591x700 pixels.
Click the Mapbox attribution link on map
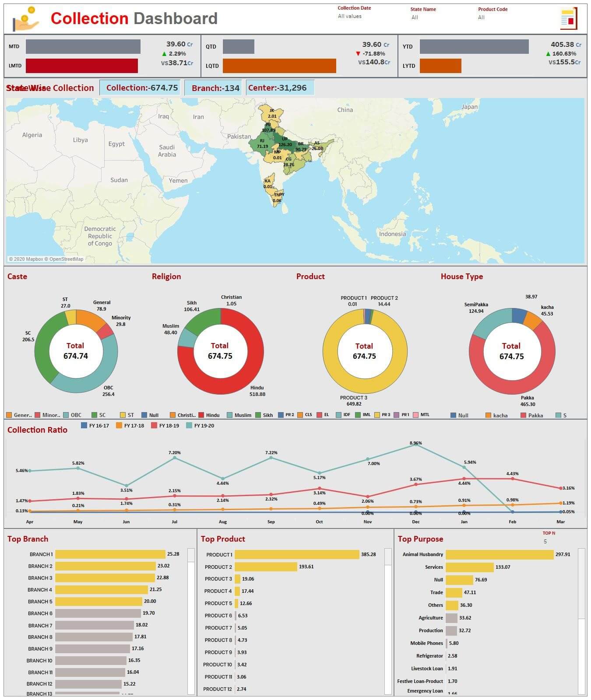click(x=26, y=259)
